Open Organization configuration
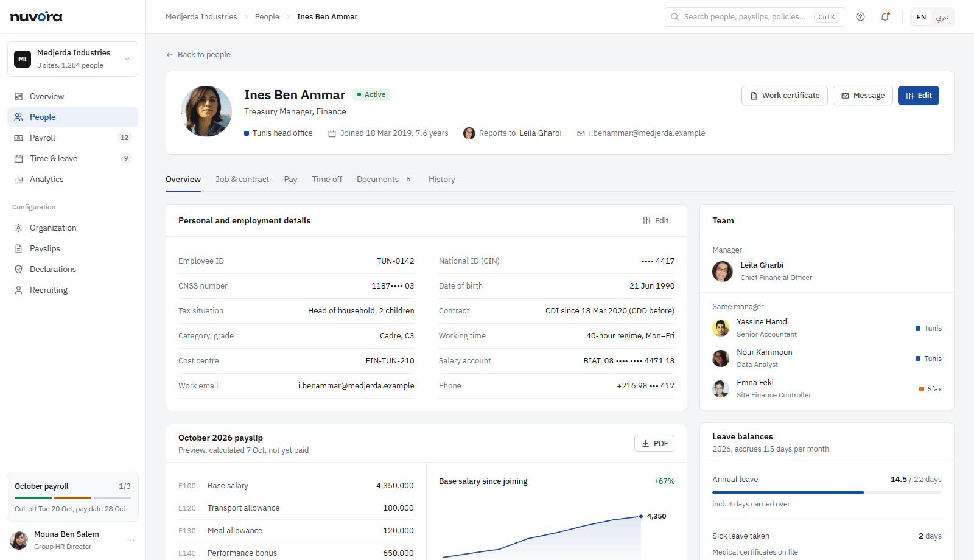 point(72,228)
